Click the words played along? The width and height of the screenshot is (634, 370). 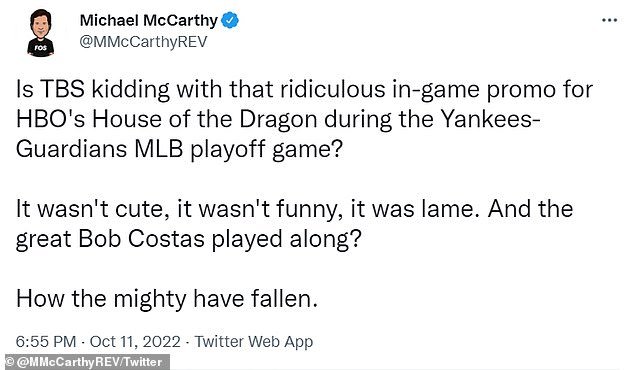(286, 240)
